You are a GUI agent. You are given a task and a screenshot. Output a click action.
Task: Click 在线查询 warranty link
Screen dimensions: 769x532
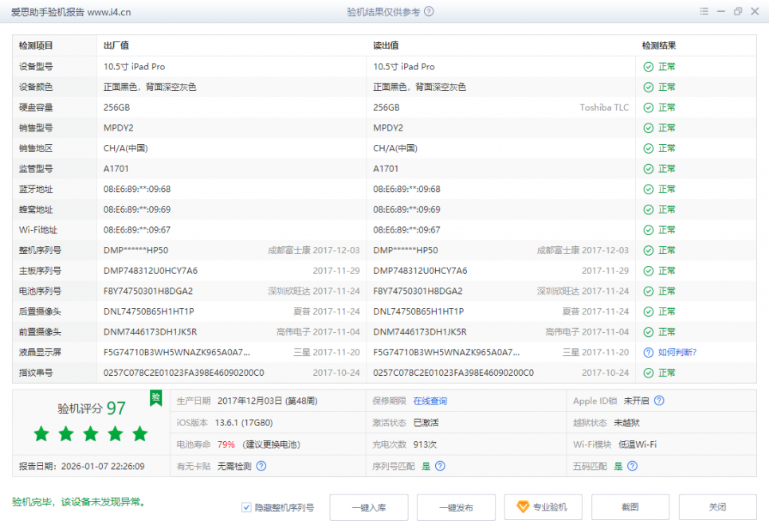(430, 401)
